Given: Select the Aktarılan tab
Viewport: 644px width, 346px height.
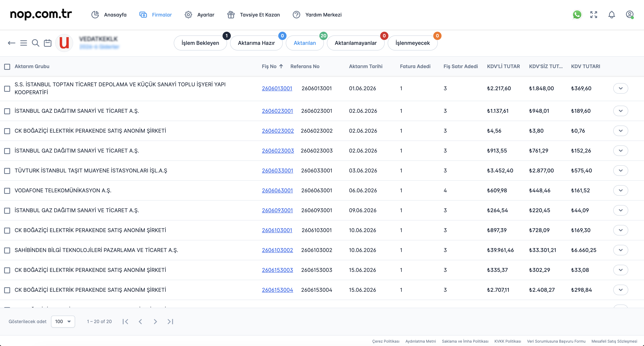Looking at the screenshot, I should click(305, 43).
